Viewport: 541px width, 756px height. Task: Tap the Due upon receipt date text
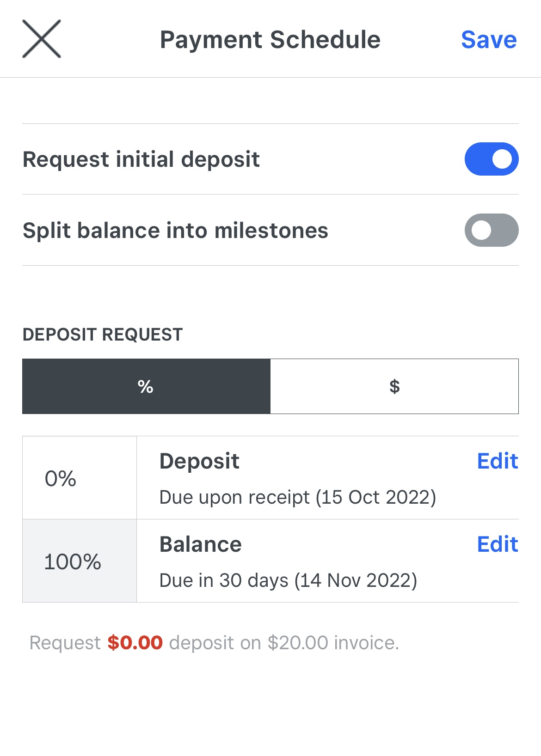[x=297, y=497]
